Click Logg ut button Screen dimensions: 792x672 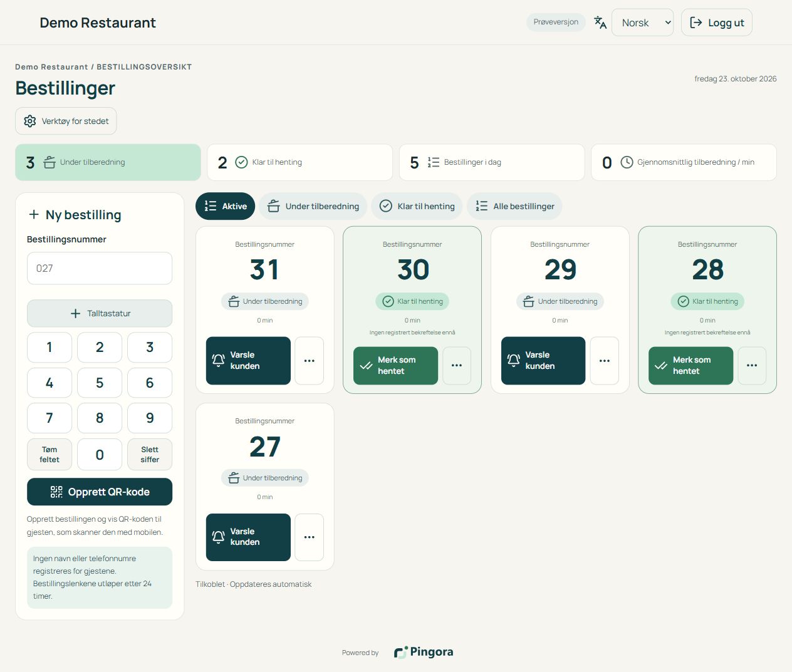pos(717,23)
